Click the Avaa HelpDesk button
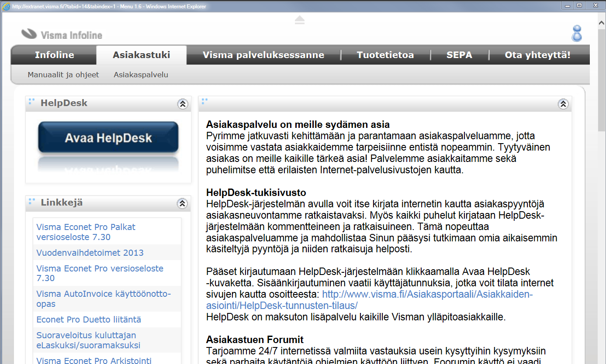Image resolution: width=606 pixels, height=364 pixels. pos(108,138)
